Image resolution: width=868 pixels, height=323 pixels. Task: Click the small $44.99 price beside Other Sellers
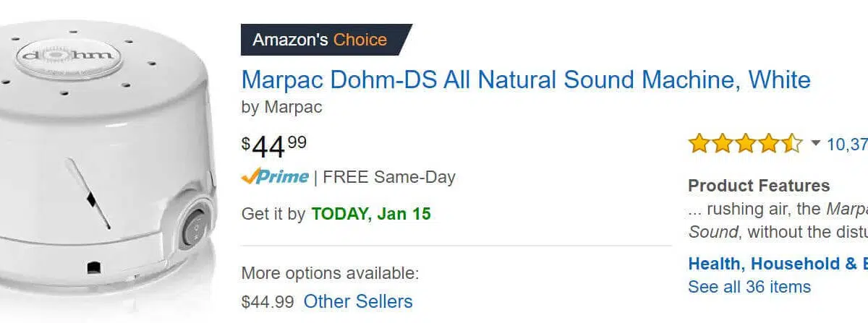click(x=268, y=301)
